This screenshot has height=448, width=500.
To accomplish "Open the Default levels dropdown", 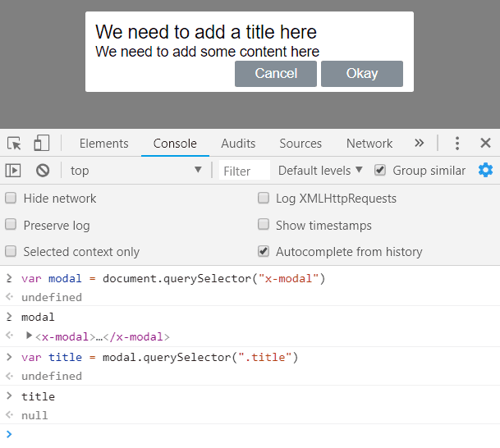I will coord(320,171).
